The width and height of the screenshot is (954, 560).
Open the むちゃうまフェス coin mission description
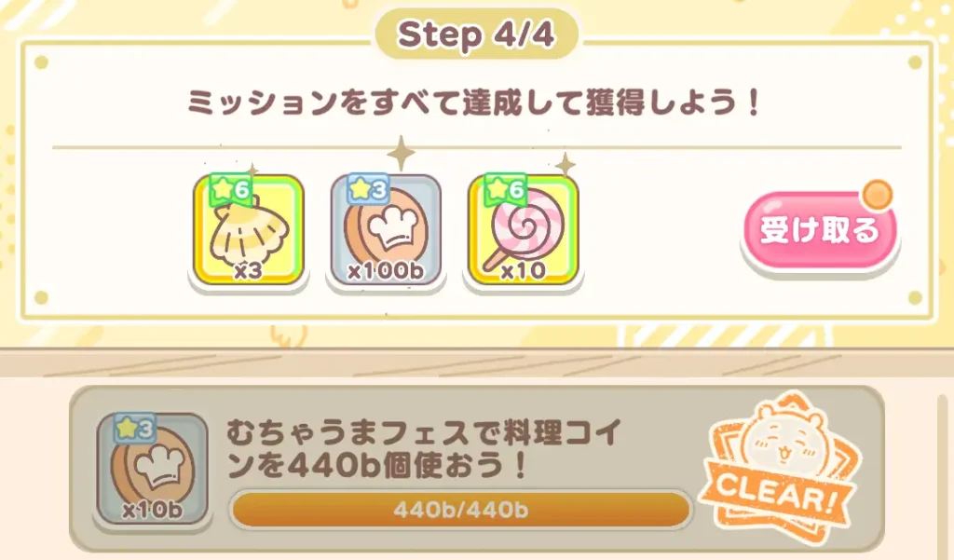coord(424,450)
